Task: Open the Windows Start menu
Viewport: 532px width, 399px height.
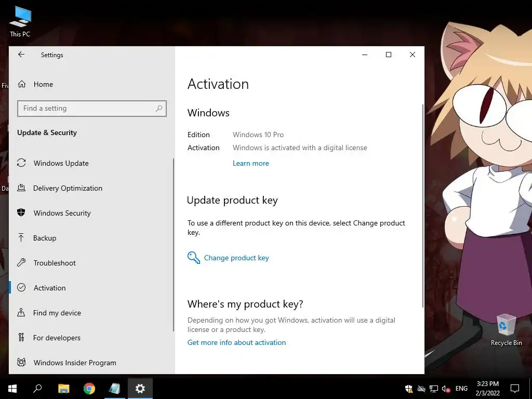Action: [12, 389]
